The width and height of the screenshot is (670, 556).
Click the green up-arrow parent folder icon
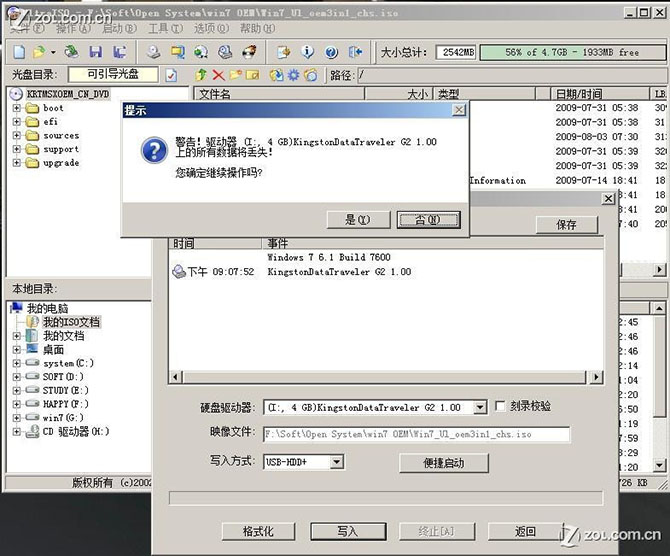tap(201, 75)
